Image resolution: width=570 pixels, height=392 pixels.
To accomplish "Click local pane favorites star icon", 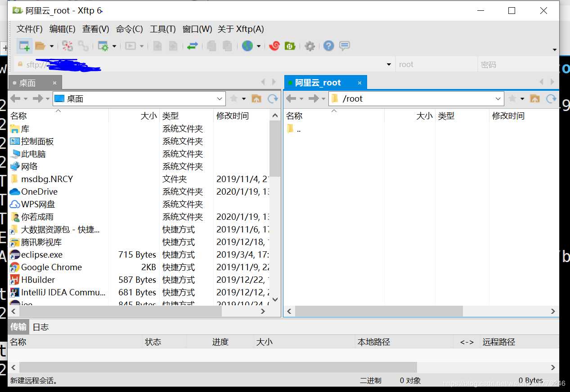I will coord(234,98).
